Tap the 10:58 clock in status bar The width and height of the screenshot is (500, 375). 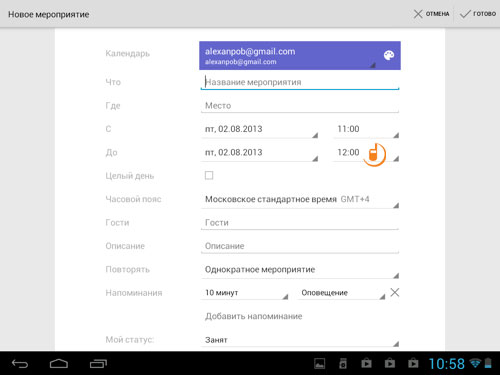click(x=446, y=364)
